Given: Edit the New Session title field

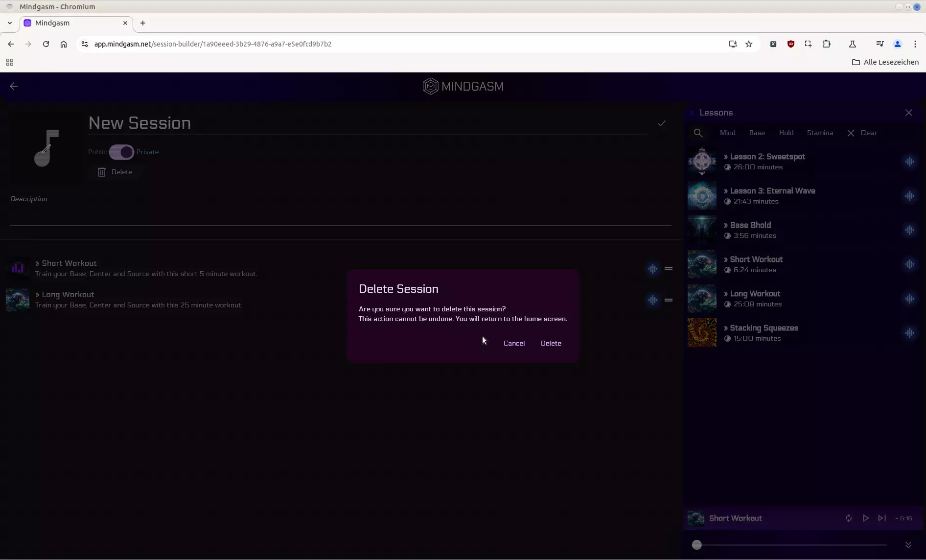Looking at the screenshot, I should coord(367,123).
